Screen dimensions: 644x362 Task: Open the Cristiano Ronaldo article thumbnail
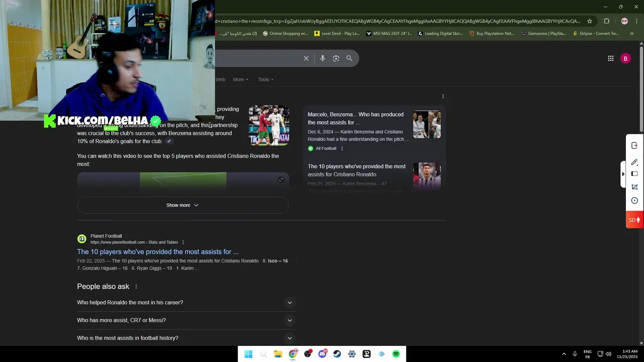coord(427,175)
